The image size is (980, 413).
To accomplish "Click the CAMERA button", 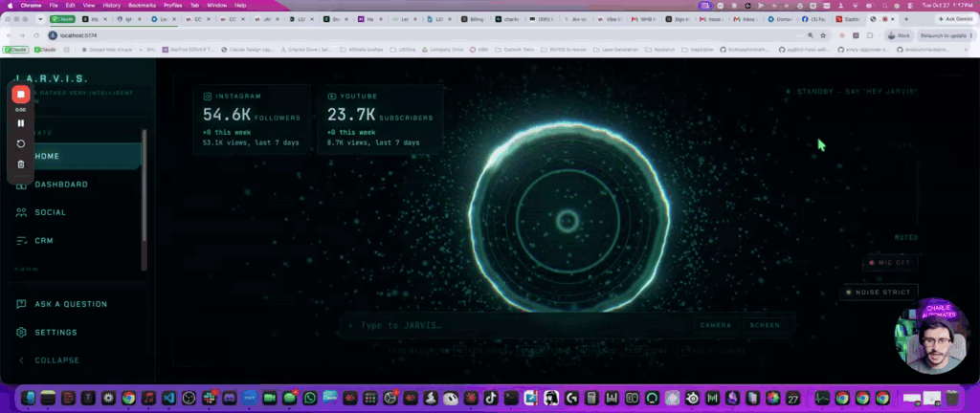I will 716,325.
